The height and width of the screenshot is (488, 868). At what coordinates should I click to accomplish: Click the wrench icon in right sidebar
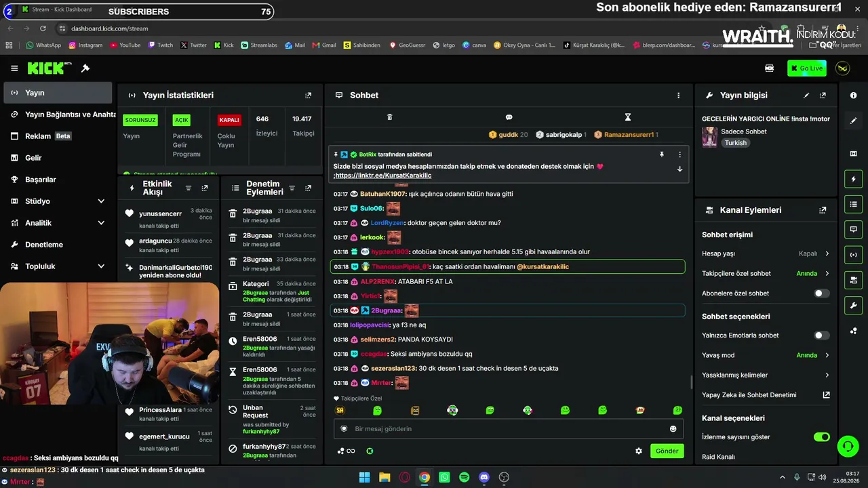853,305
